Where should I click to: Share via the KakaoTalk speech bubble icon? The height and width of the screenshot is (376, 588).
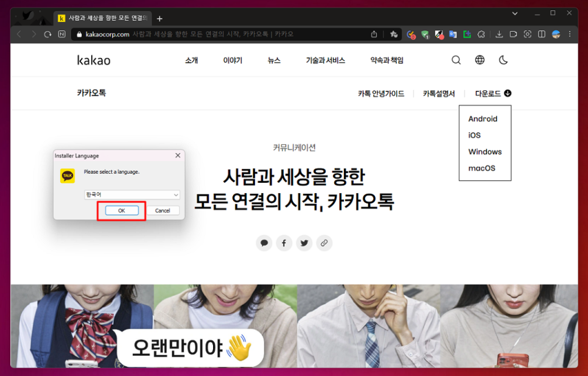tap(264, 243)
